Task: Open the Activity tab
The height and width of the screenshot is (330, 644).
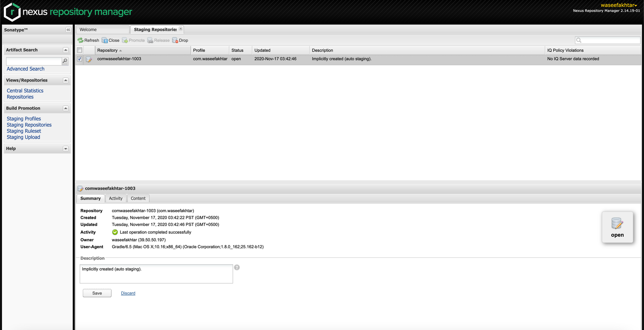Action: point(116,199)
